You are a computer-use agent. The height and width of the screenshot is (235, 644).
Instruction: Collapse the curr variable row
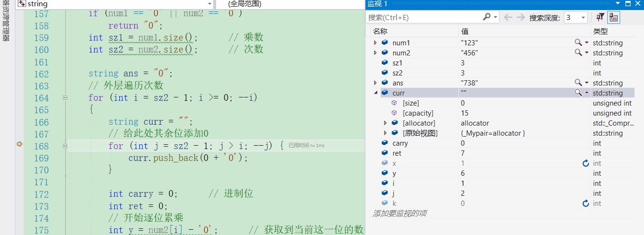pyautogui.click(x=375, y=93)
